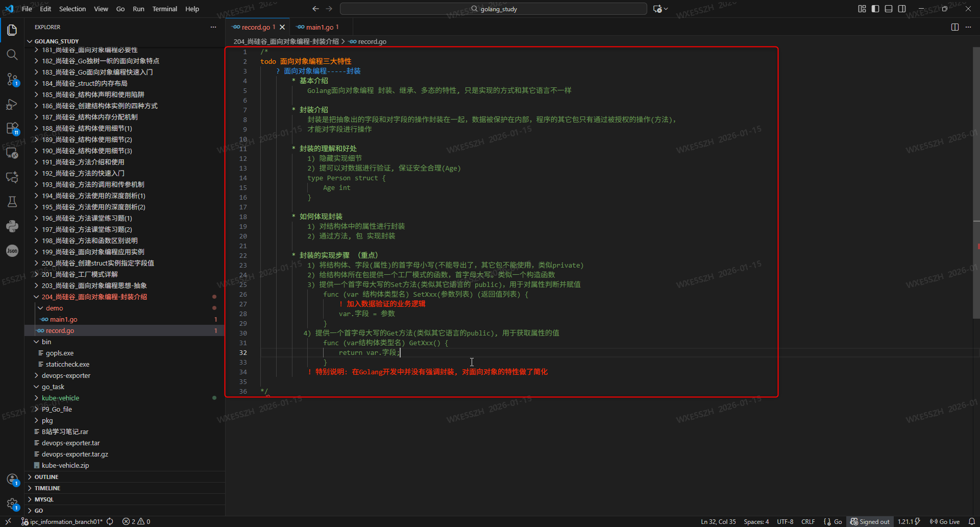Screen dimensions: 980x527
Task: Open main1.go in the explorer tree
Action: pyautogui.click(x=125, y=319)
